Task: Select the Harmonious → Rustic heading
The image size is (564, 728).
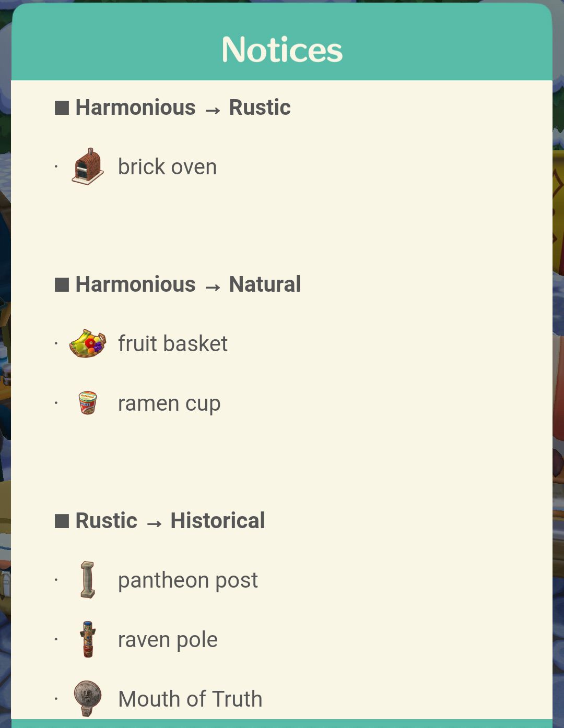Action: coord(183,108)
